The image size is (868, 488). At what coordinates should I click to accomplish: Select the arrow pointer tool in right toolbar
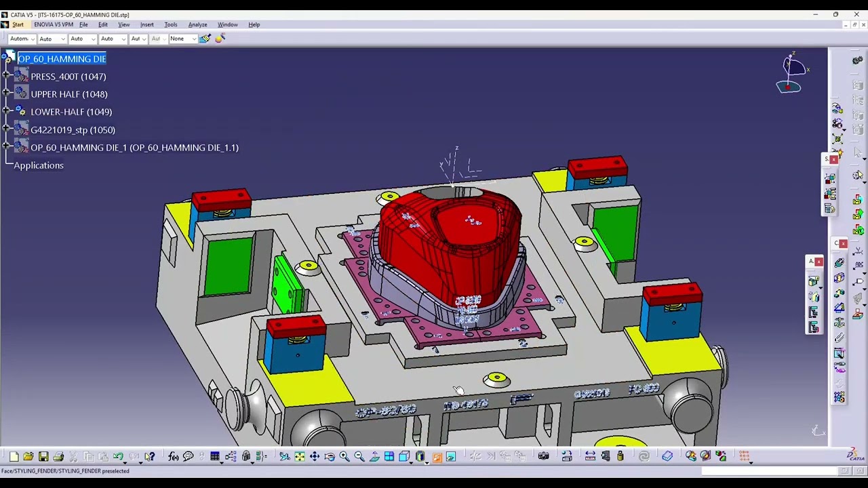coord(858,153)
